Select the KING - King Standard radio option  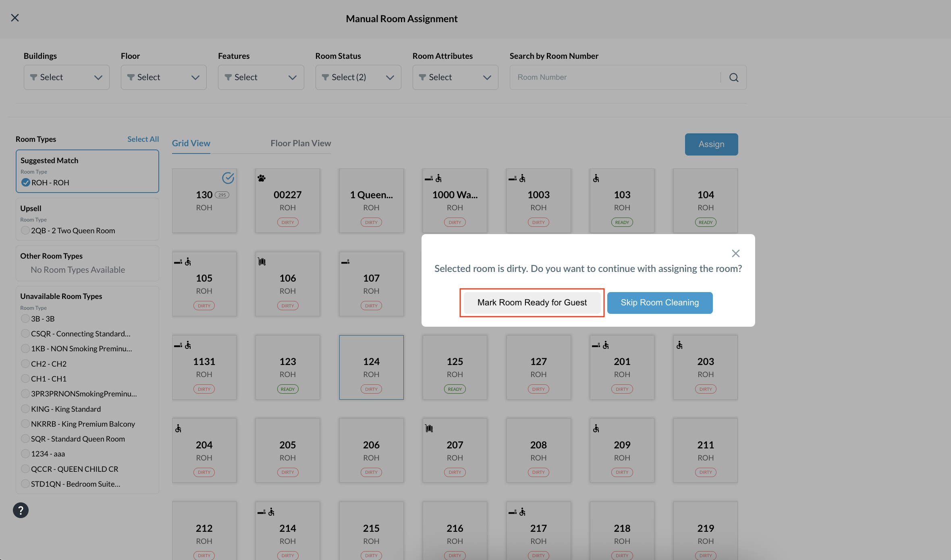tap(25, 409)
